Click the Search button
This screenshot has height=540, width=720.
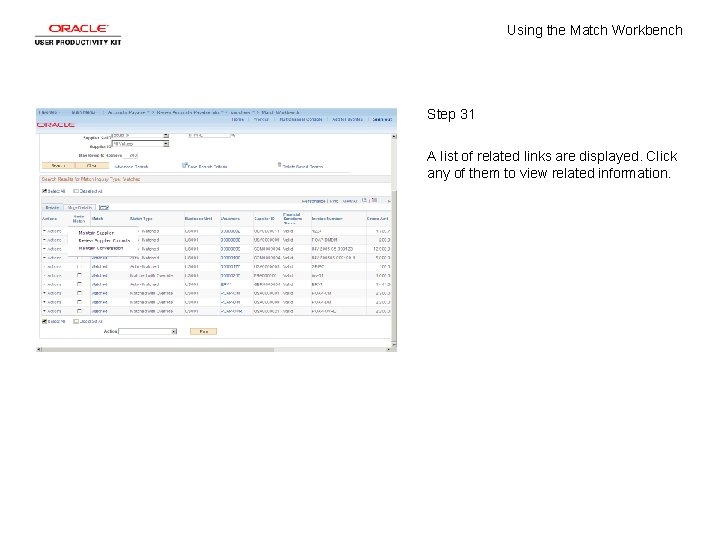(58, 165)
